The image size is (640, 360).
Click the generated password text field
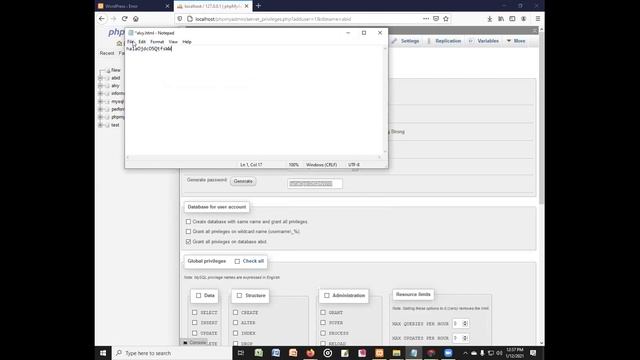tap(315, 184)
